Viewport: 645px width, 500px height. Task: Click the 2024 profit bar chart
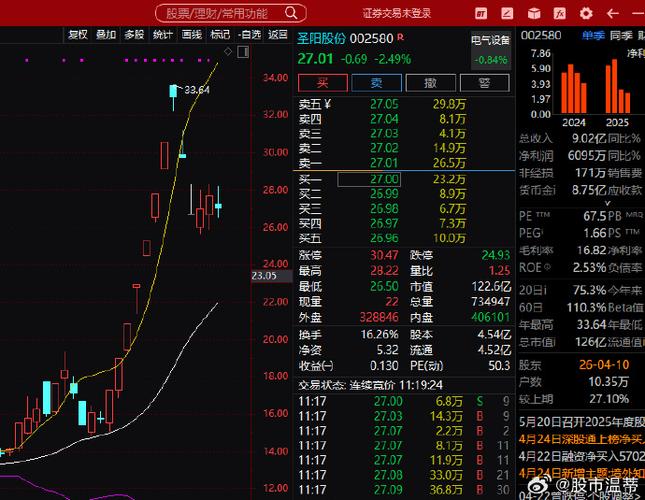coord(574,88)
